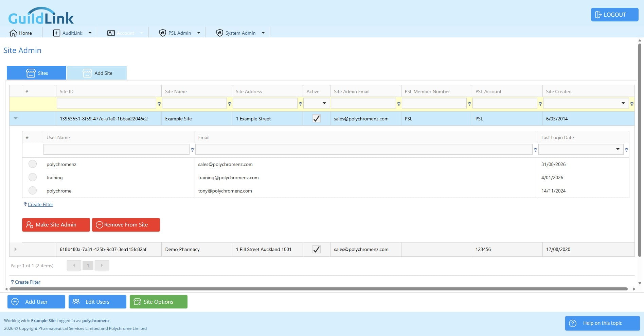Click the Site Options button
Viewport: 644px width, 336px height.
pos(159,302)
